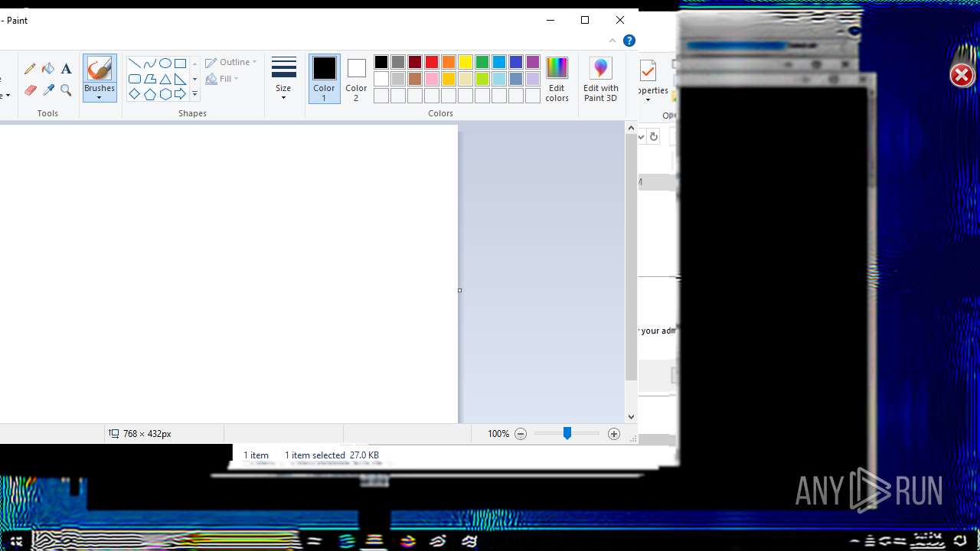
Task: Click refresh button in the window behind
Action: coord(653,137)
